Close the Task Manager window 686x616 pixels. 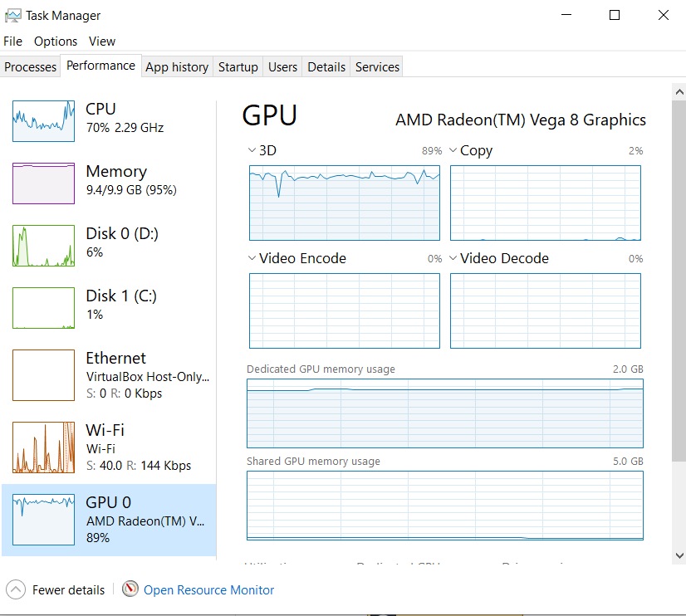(x=664, y=15)
